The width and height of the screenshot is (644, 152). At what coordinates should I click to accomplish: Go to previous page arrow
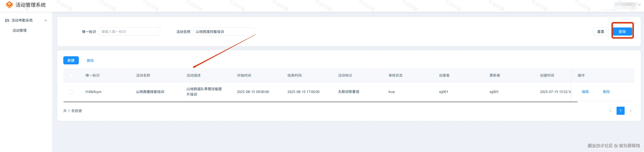610,111
